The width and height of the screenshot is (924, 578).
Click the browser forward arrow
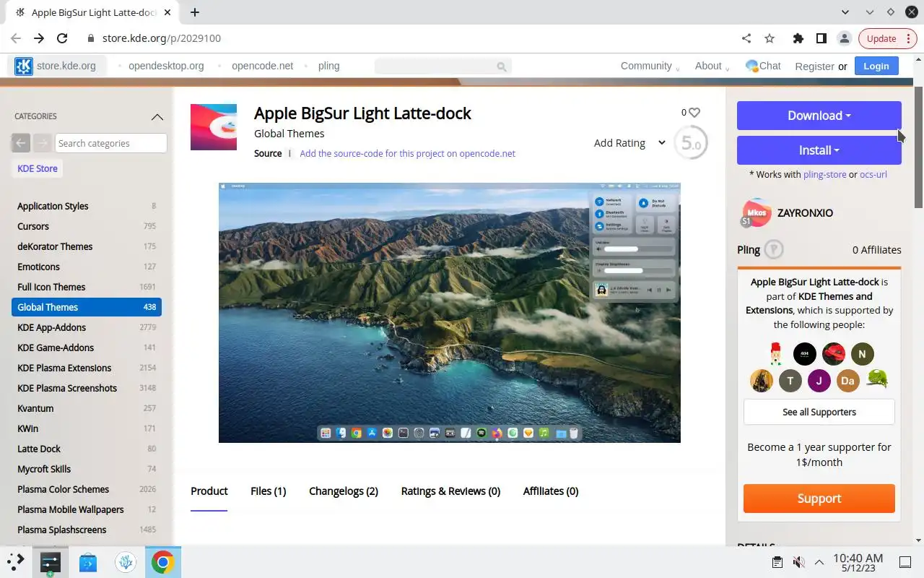click(39, 38)
